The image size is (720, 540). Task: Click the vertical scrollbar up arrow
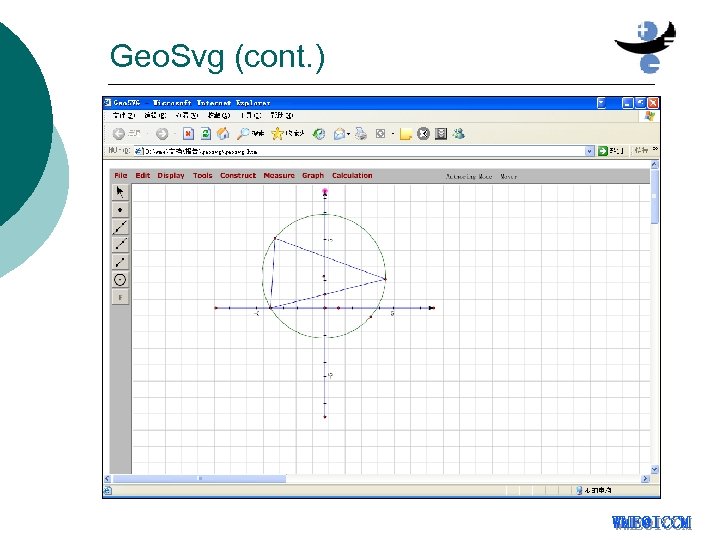[x=654, y=164]
